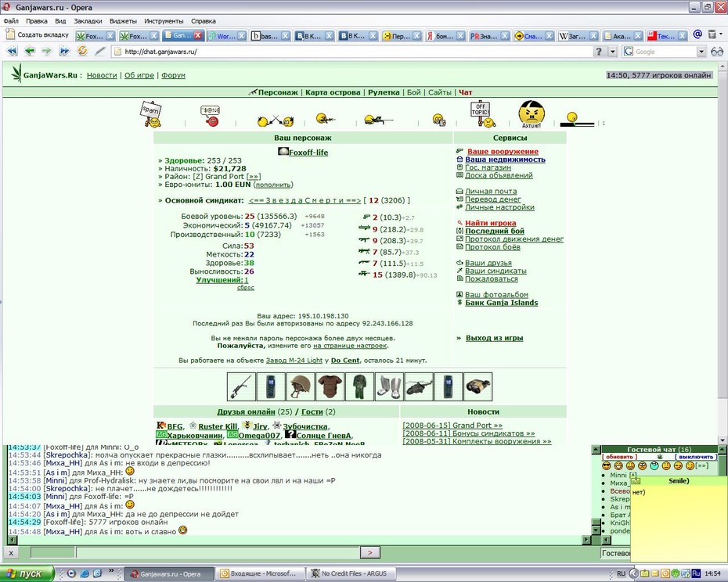This screenshot has width=728, height=582.
Task: Click the red swearing smiley icon
Action: click(x=211, y=117)
